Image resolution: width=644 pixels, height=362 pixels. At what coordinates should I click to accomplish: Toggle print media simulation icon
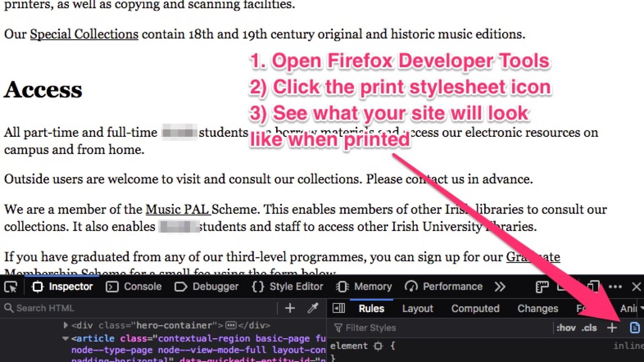634,328
